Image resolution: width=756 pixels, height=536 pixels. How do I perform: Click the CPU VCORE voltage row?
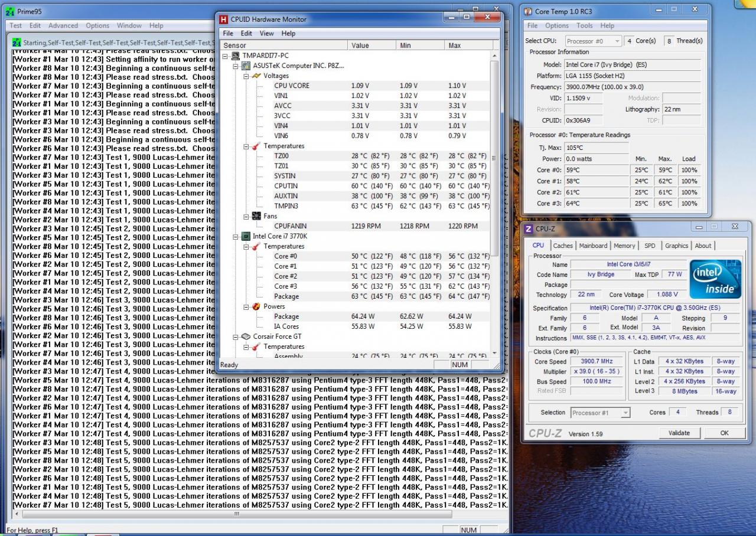(x=356, y=86)
